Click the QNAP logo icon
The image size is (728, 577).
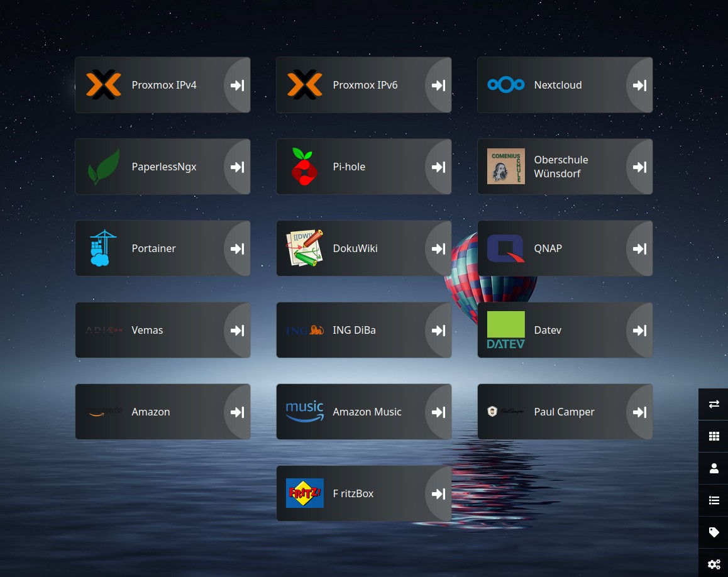pyautogui.click(x=505, y=248)
